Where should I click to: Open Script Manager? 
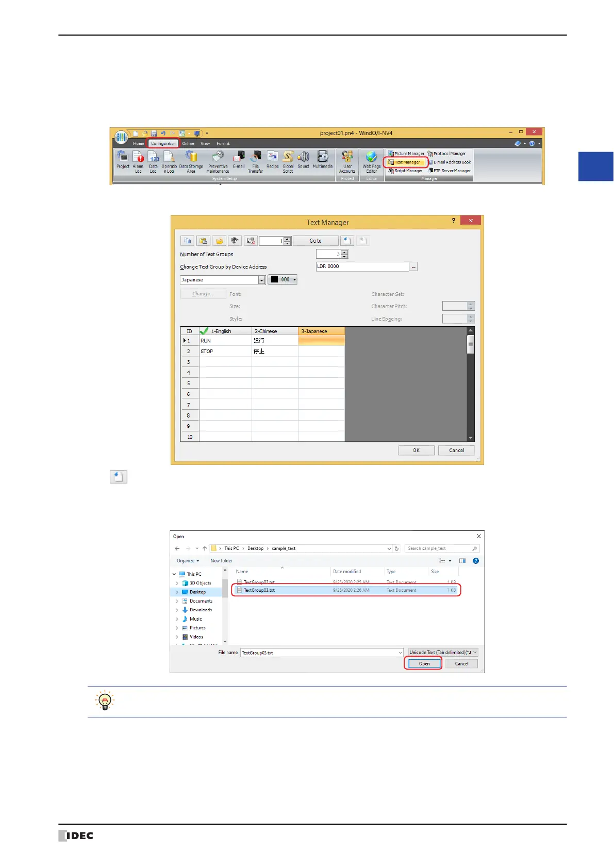(x=405, y=171)
